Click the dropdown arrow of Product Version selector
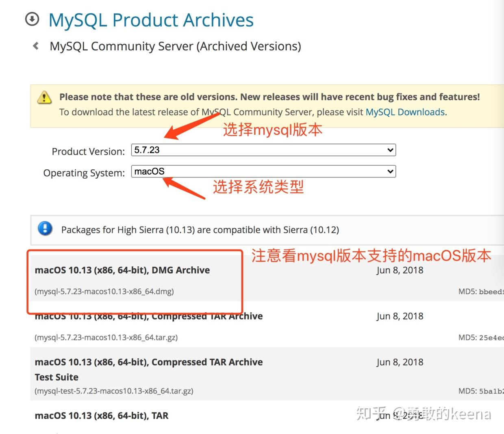The width and height of the screenshot is (504, 434). pyautogui.click(x=389, y=150)
